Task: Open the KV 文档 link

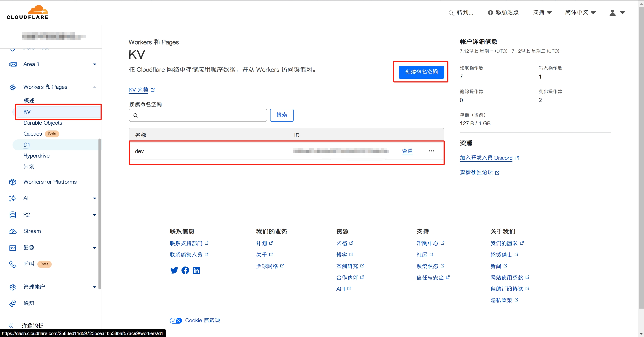Action: pyautogui.click(x=139, y=90)
